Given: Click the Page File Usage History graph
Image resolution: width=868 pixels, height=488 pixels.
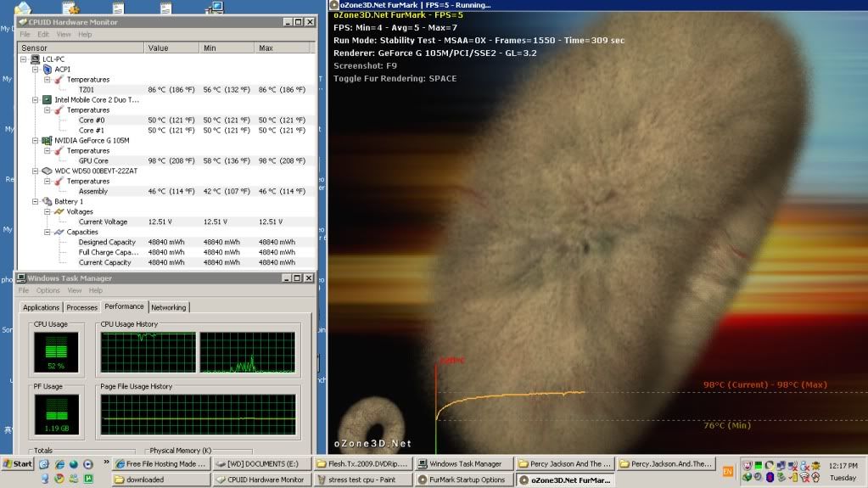Looking at the screenshot, I should click(199, 414).
